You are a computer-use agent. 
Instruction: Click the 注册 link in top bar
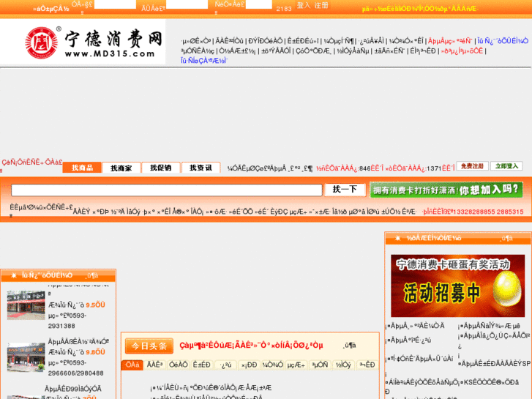click(321, 5)
